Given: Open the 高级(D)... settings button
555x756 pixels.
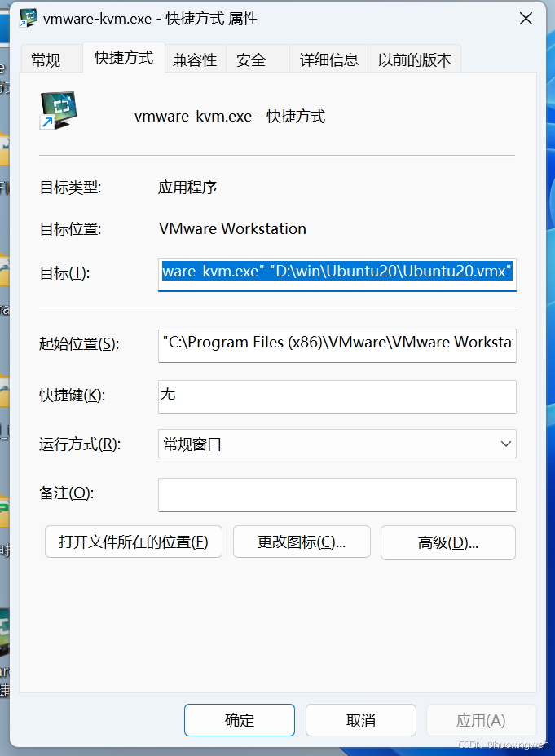Looking at the screenshot, I should click(448, 543).
